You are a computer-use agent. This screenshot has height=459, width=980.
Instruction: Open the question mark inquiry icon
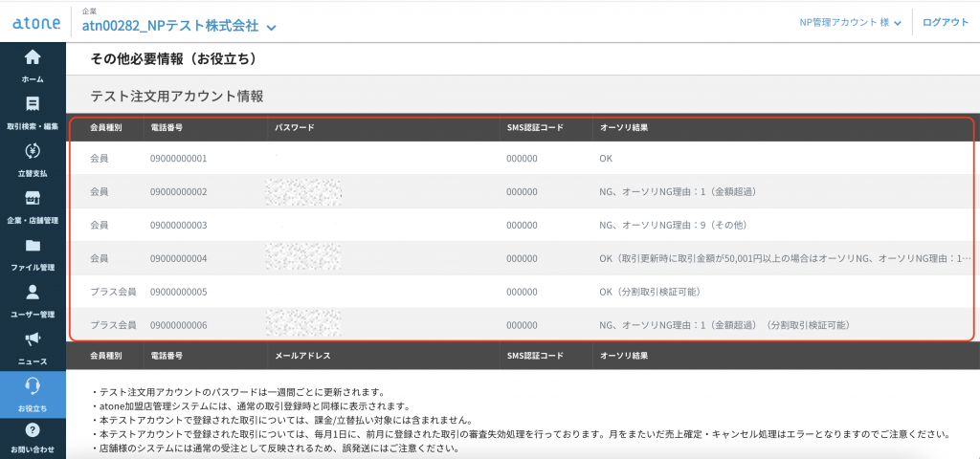pyautogui.click(x=33, y=431)
